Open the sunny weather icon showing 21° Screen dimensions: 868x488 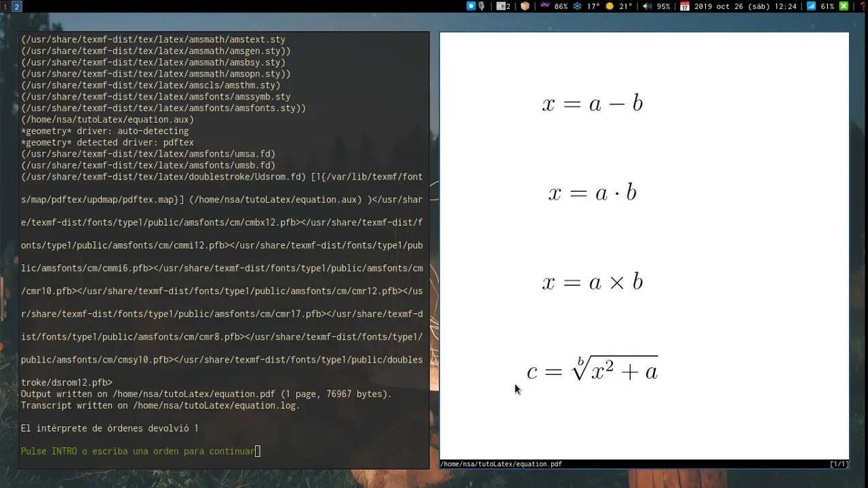point(610,6)
